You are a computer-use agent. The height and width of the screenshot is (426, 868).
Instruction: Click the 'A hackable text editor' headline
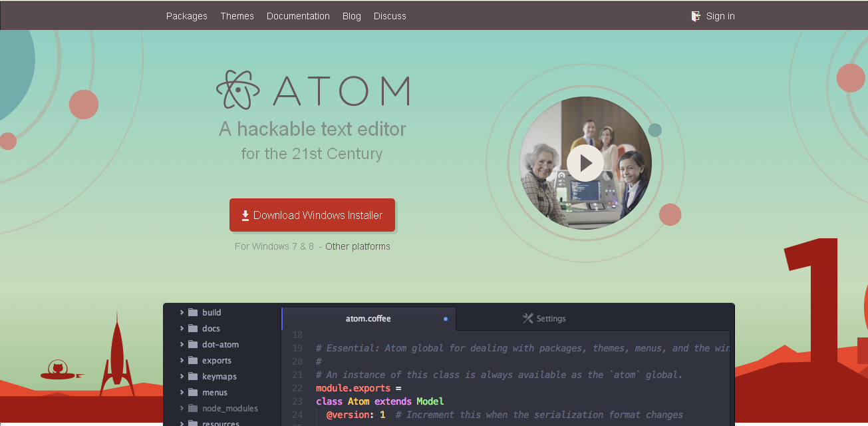[x=313, y=128]
